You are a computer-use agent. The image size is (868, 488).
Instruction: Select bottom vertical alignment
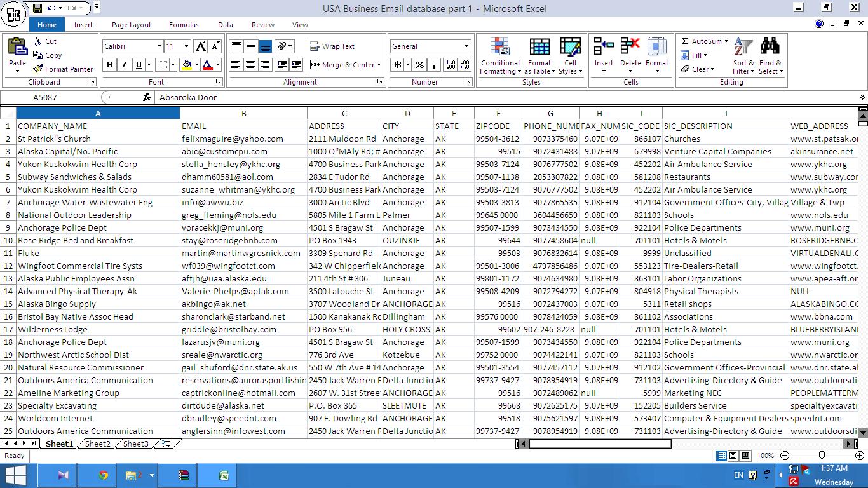(265, 46)
